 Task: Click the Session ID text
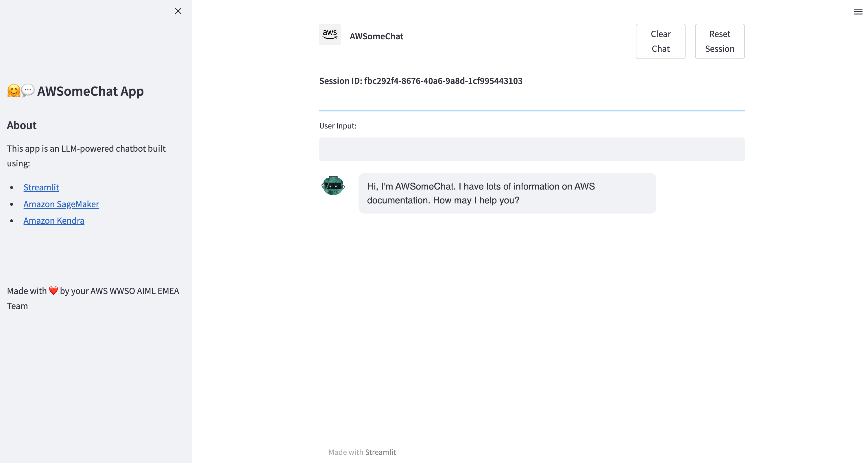pos(421,81)
